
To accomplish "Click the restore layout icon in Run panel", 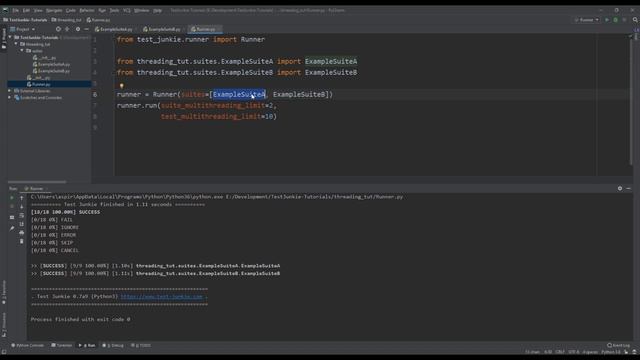I will point(11,218).
